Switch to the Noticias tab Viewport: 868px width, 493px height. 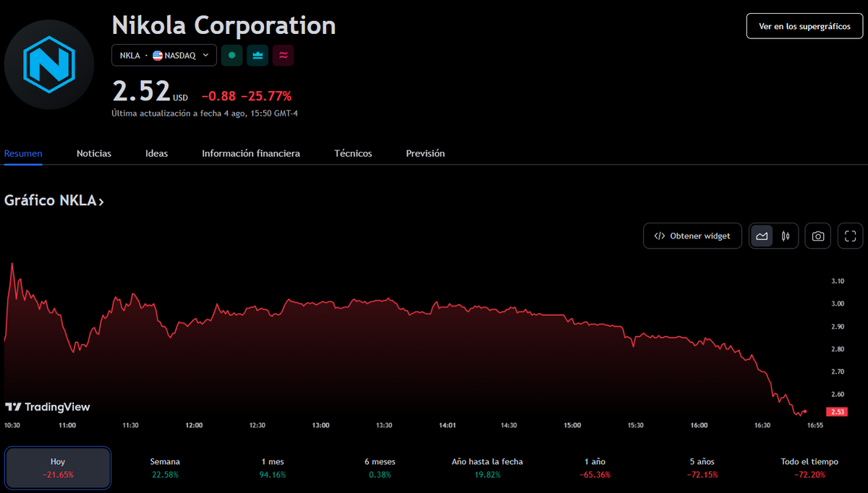click(x=94, y=153)
